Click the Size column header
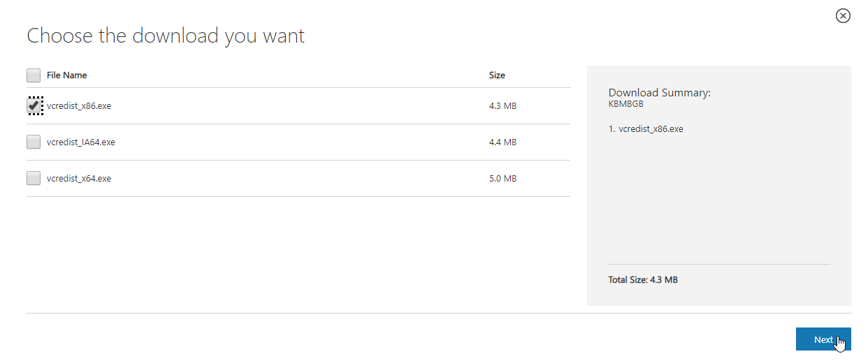Image resolution: width=868 pixels, height=361 pixels. [497, 75]
